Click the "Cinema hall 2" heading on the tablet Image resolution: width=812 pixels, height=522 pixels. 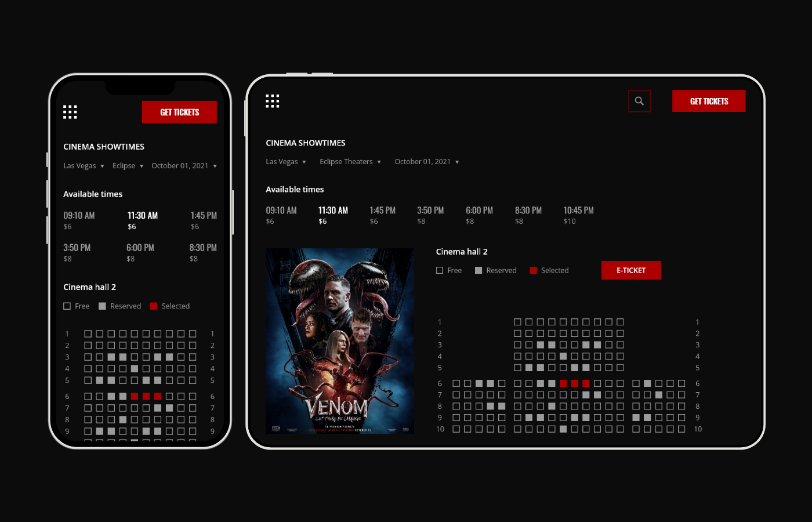[x=462, y=252]
